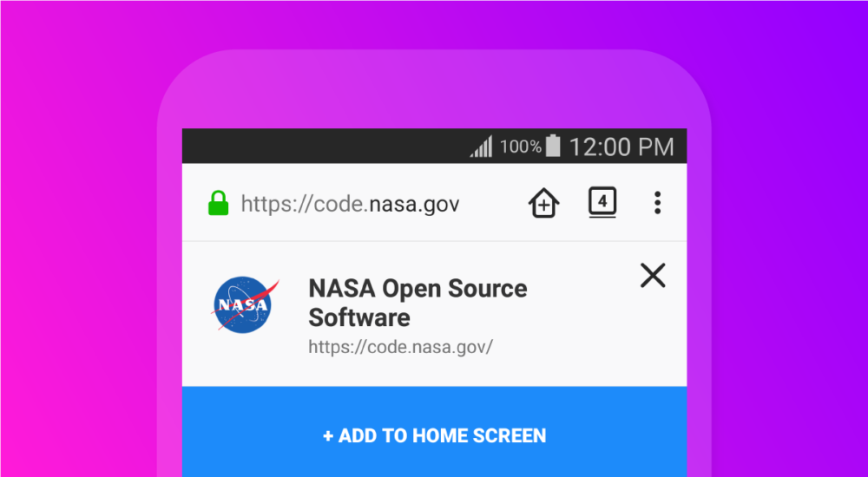Open the https://code.nasa.gov/ link under the title
The width and height of the screenshot is (868, 477).
(x=400, y=347)
